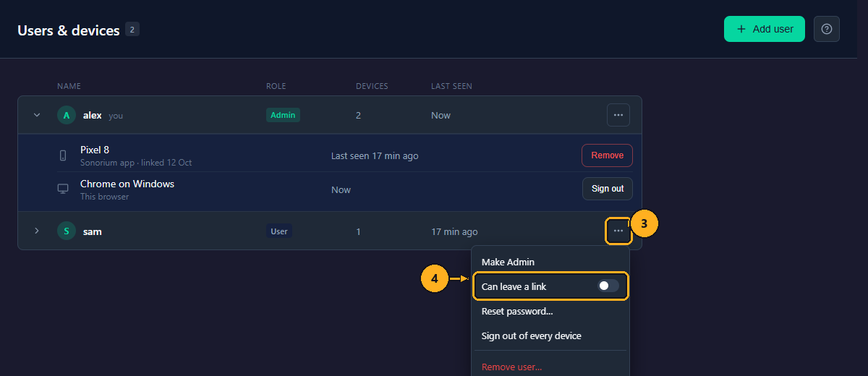Select Reset password... menu entry
The height and width of the screenshot is (376, 868).
tap(550, 312)
